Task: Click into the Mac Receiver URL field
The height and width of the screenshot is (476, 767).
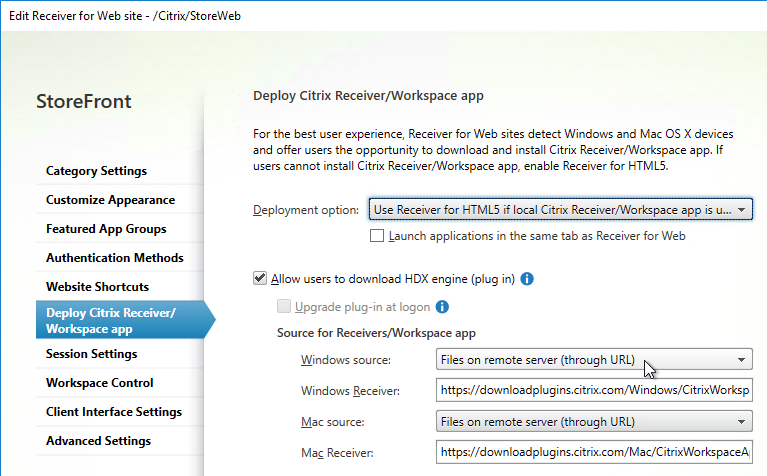Action: [x=594, y=452]
